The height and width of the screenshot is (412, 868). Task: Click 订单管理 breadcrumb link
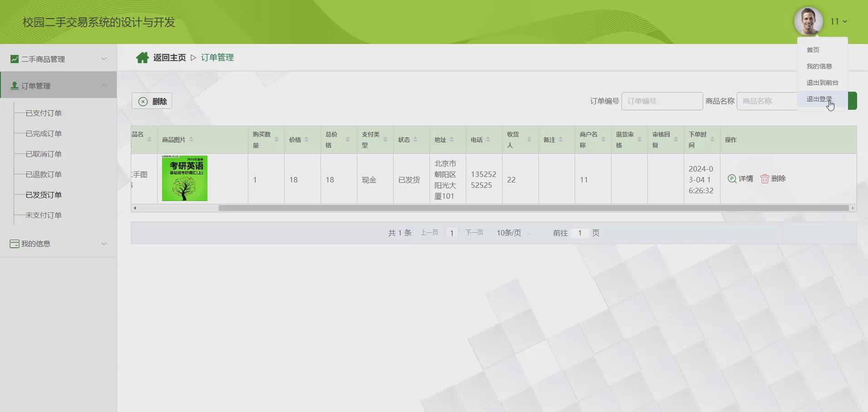217,58
